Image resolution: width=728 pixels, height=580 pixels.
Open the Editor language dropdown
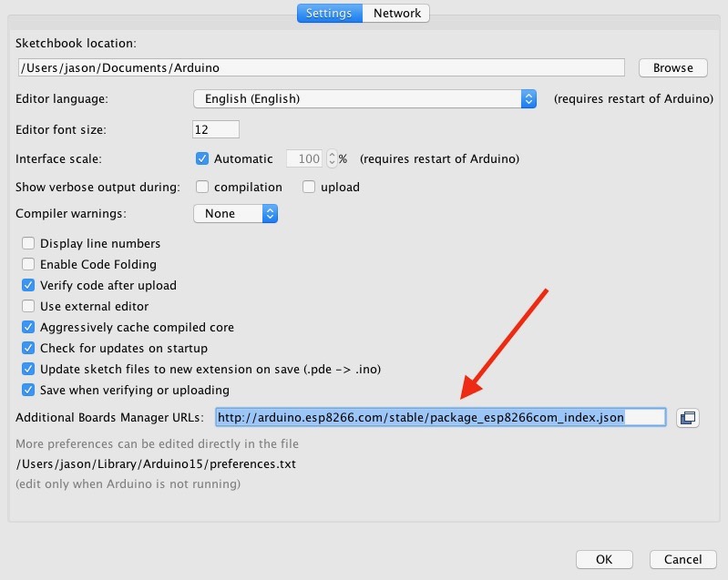(365, 99)
